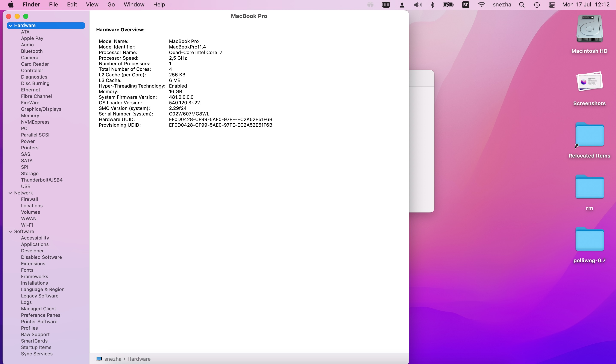This screenshot has height=364, width=616.
Task: Click the snezha user name in menu bar
Action: click(502, 5)
